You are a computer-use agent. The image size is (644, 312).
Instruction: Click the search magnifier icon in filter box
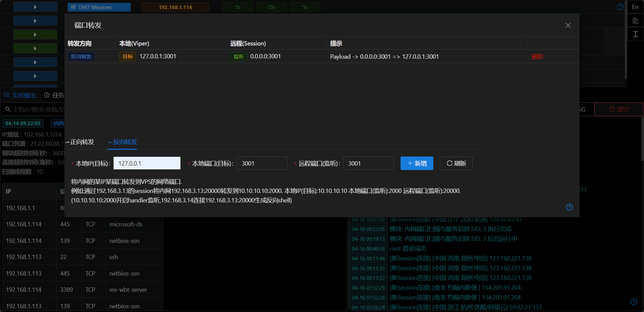pyautogui.click(x=8, y=109)
